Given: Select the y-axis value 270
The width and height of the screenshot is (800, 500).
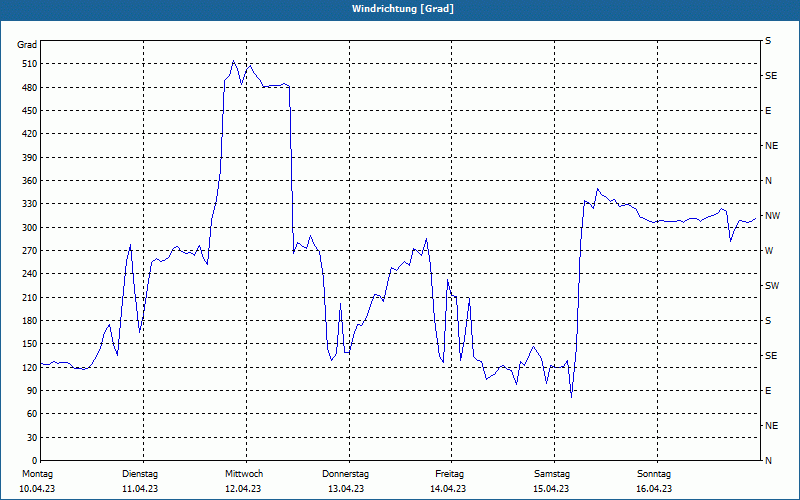Looking at the screenshot, I should [30, 251].
